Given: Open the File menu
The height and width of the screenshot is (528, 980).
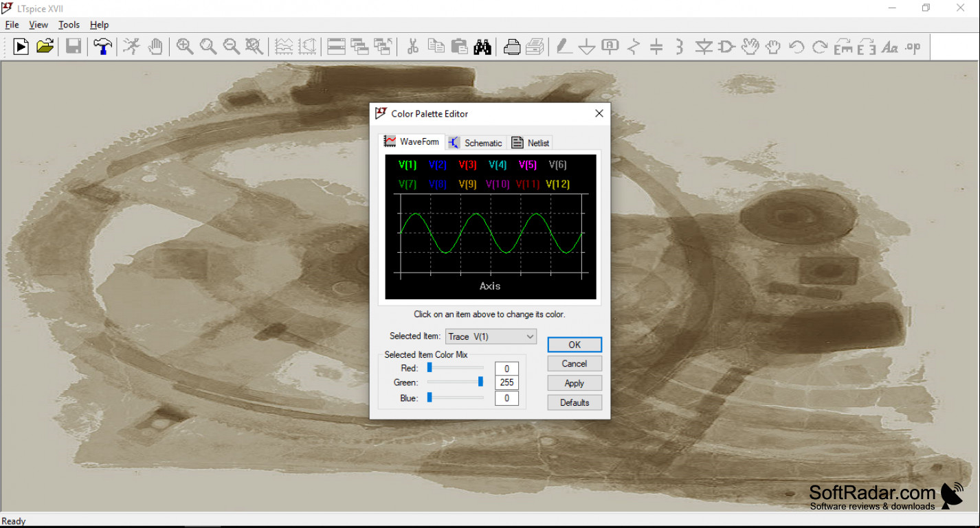Looking at the screenshot, I should coord(12,25).
